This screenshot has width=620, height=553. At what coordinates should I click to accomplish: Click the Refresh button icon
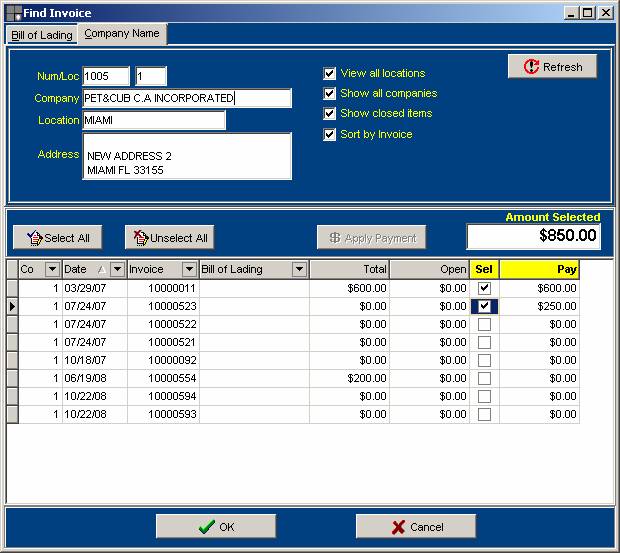tap(531, 67)
